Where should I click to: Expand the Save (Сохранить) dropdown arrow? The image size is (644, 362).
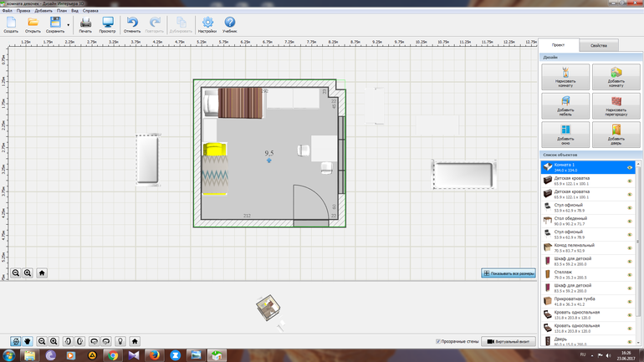[68, 25]
